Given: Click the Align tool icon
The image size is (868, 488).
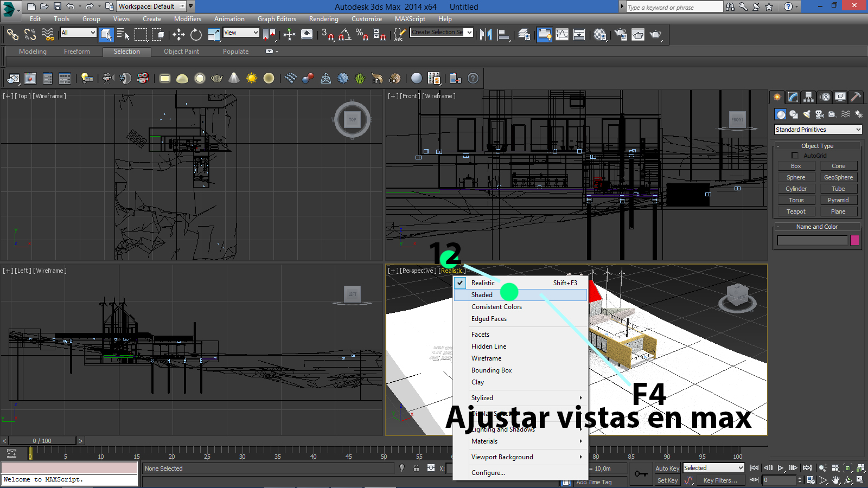Looking at the screenshot, I should pos(503,35).
